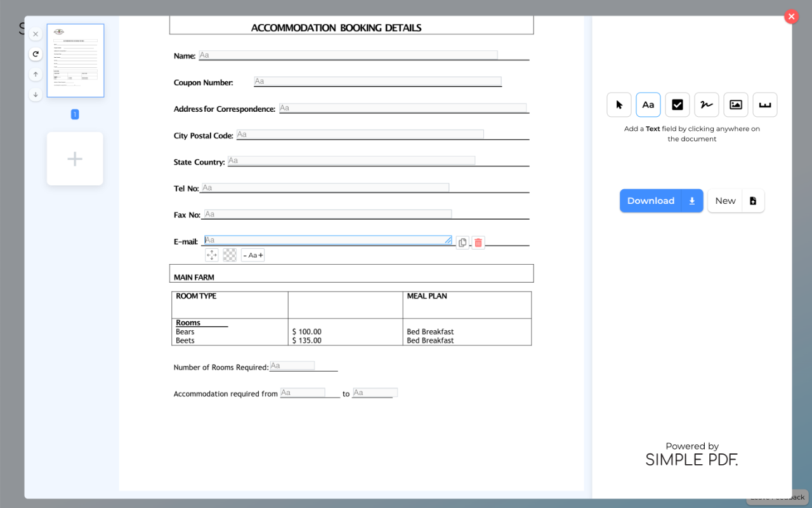812x508 pixels.
Task: Decrease font size with the minus sign
Action: [x=245, y=255]
